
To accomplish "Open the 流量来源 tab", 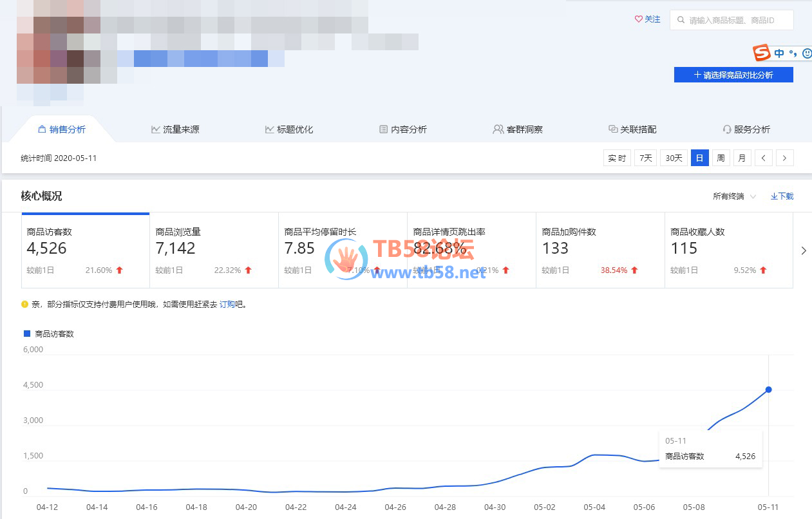I will click(175, 129).
